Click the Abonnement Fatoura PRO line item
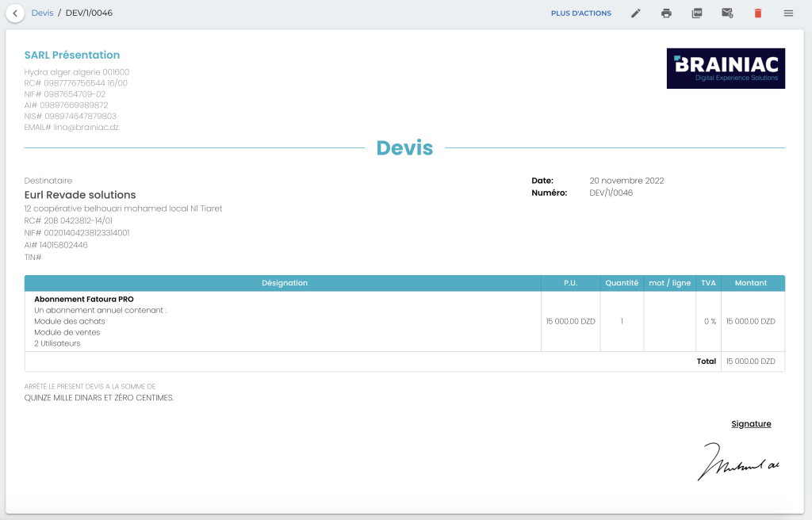This screenshot has height=520, width=812. coord(84,300)
